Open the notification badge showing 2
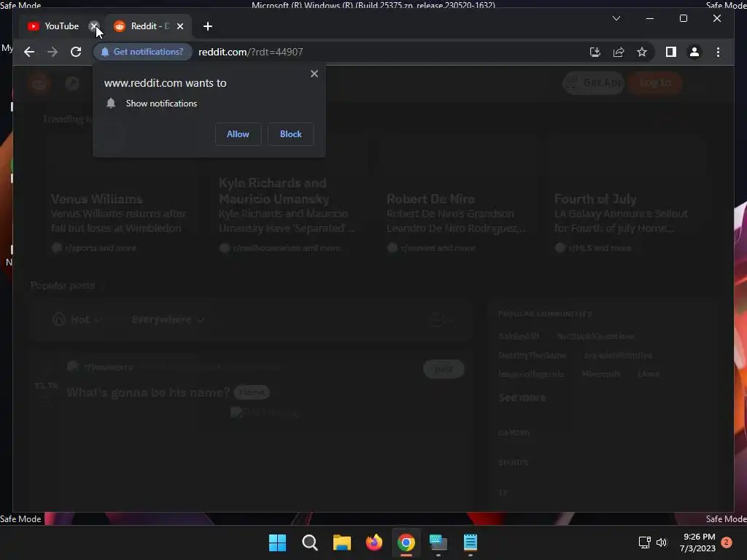The image size is (747, 560). pos(727,542)
